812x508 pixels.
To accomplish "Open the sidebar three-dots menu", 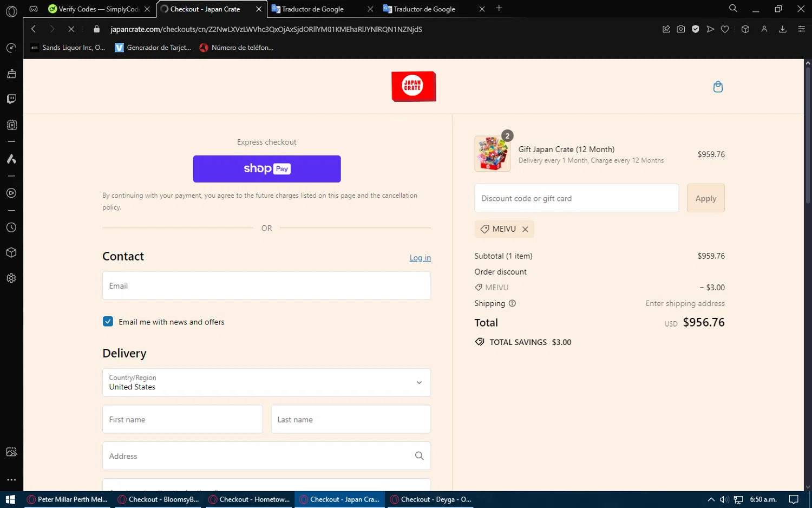I will (x=11, y=480).
